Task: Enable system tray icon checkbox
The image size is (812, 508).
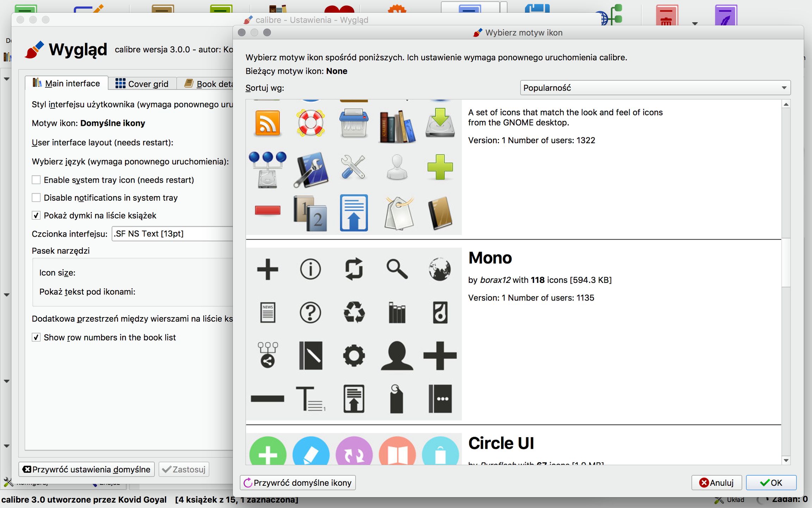Action: (x=36, y=180)
